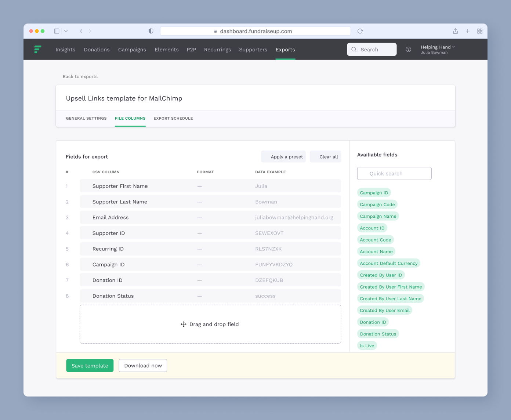Click the privacy shield icon
Viewport: 511px width, 420px height.
tap(151, 31)
